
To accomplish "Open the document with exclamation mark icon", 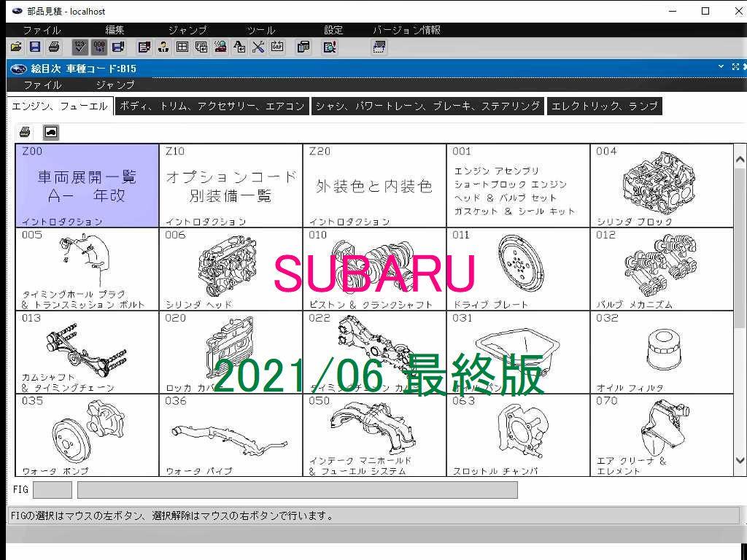I will pyautogui.click(x=330, y=47).
